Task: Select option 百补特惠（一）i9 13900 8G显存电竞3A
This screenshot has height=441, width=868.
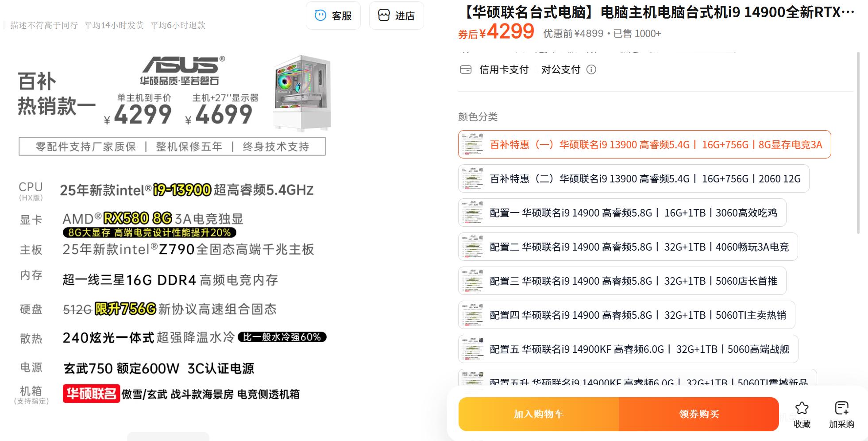Action: click(x=644, y=145)
